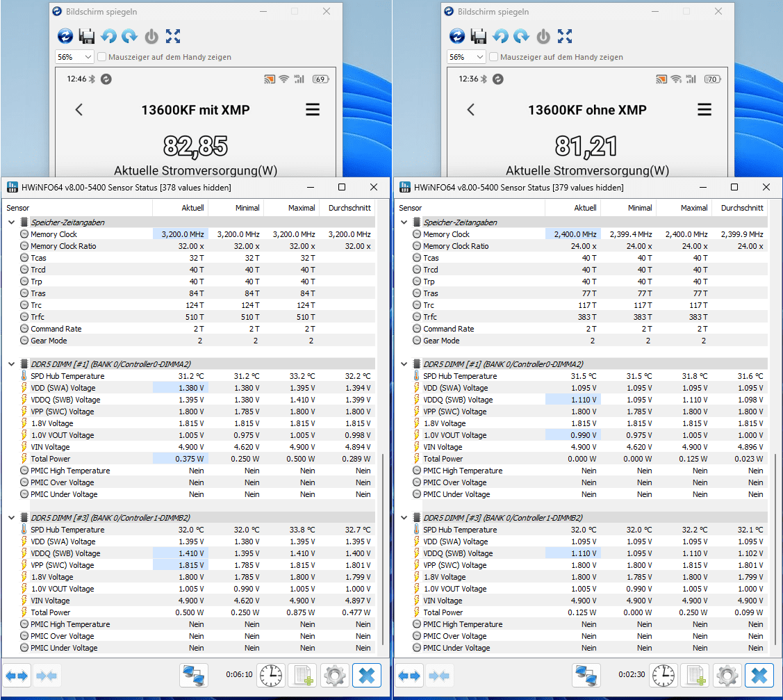The image size is (783, 700).
Task: Open hamburger menu in 13600KF mit XMP screen
Action: click(313, 109)
